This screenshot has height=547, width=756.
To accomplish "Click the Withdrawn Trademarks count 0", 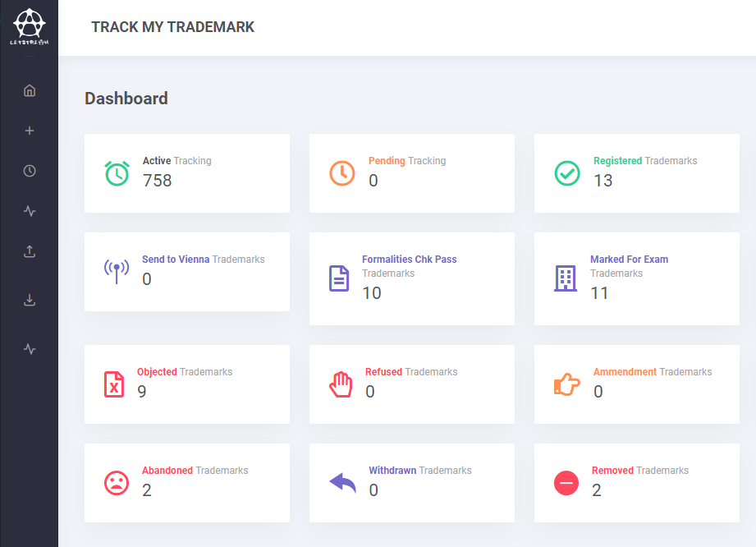I will (373, 490).
